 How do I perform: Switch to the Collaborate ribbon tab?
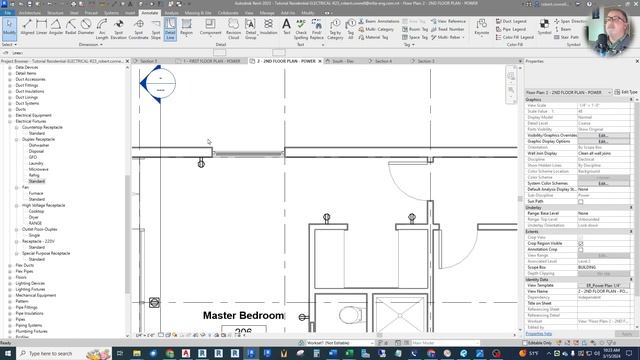coord(228,13)
